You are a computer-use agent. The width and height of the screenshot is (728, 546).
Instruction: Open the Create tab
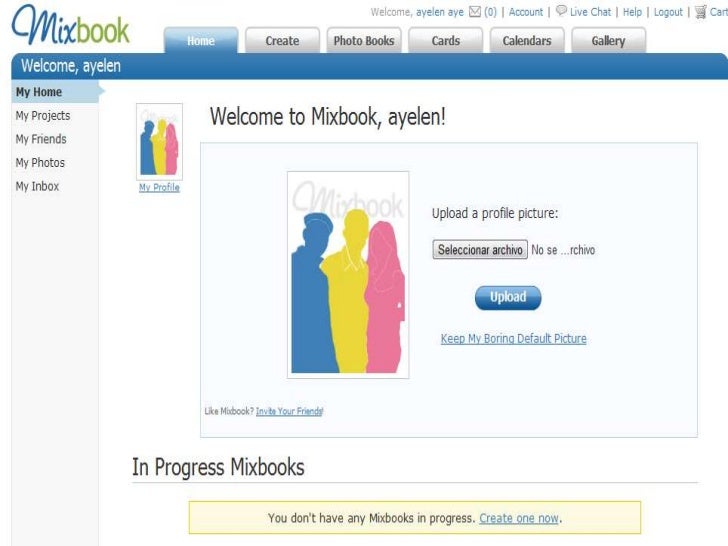(x=282, y=40)
